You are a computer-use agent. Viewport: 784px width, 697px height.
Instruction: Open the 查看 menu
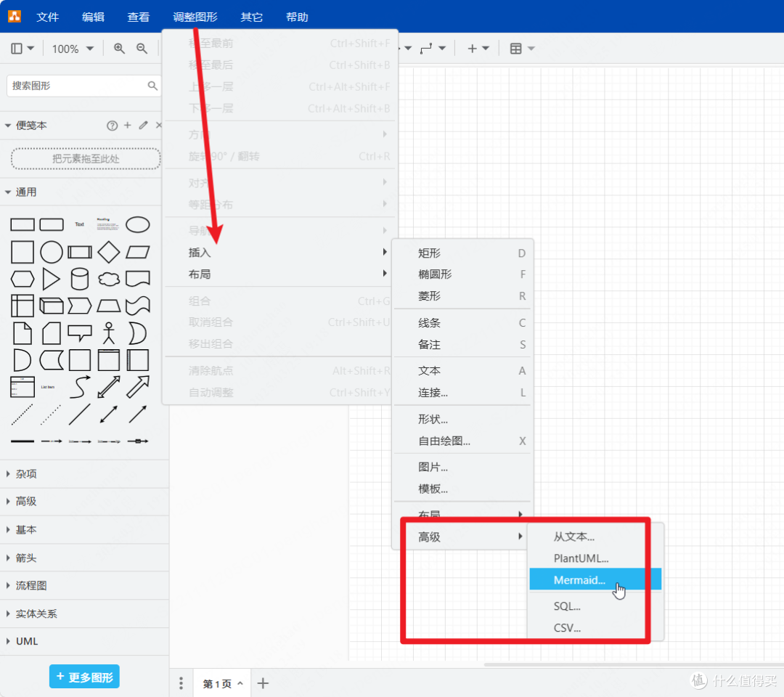(x=139, y=17)
